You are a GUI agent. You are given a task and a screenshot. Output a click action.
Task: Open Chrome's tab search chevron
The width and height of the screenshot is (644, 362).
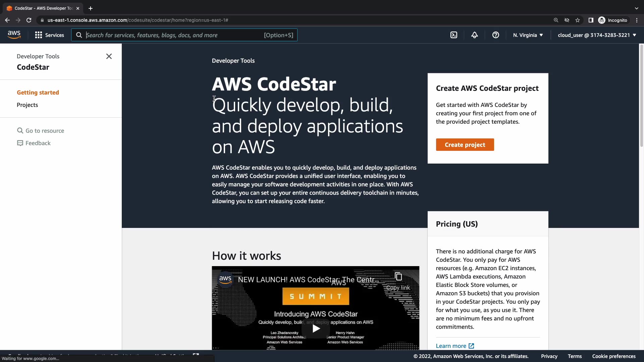click(x=636, y=8)
